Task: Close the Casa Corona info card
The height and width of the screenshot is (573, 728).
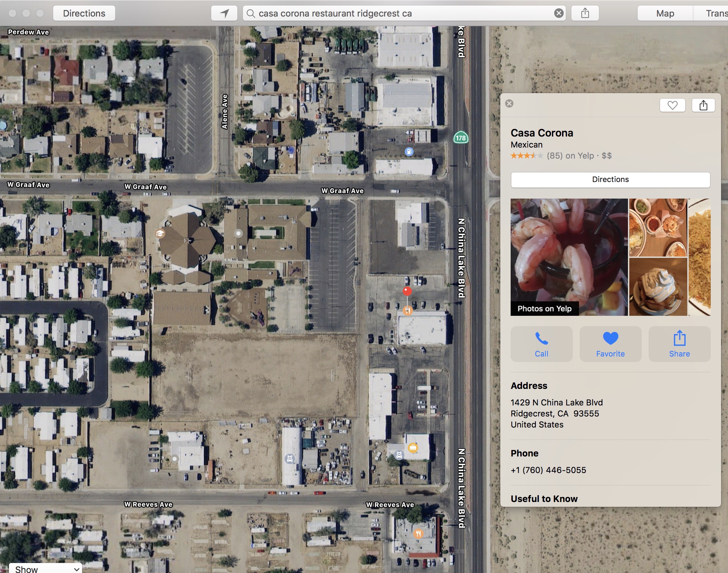Action: click(509, 103)
